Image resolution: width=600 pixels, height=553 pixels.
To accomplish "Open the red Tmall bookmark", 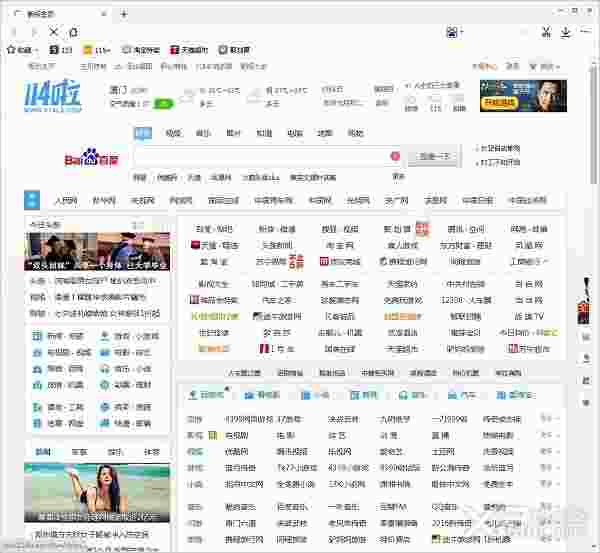I will pyautogui.click(x=189, y=50).
